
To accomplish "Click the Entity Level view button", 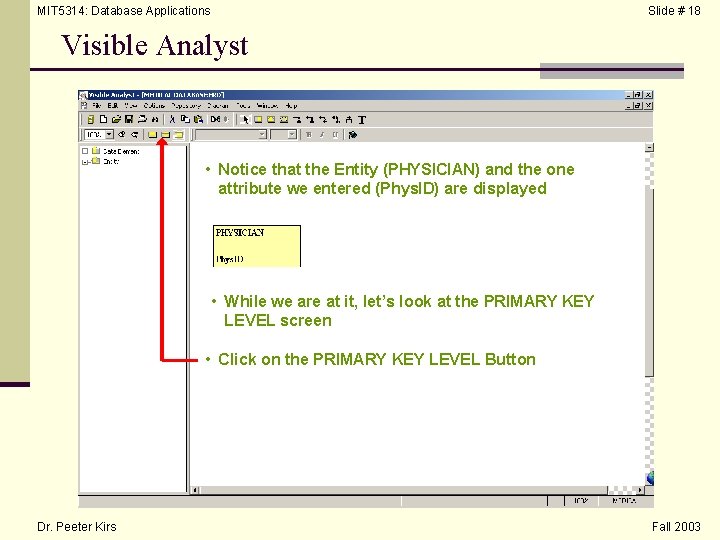I will coord(152,135).
